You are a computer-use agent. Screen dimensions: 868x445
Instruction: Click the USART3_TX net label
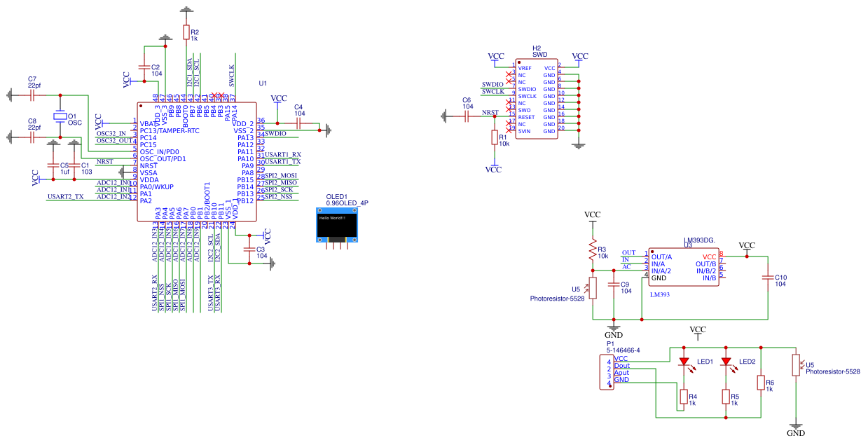211,294
